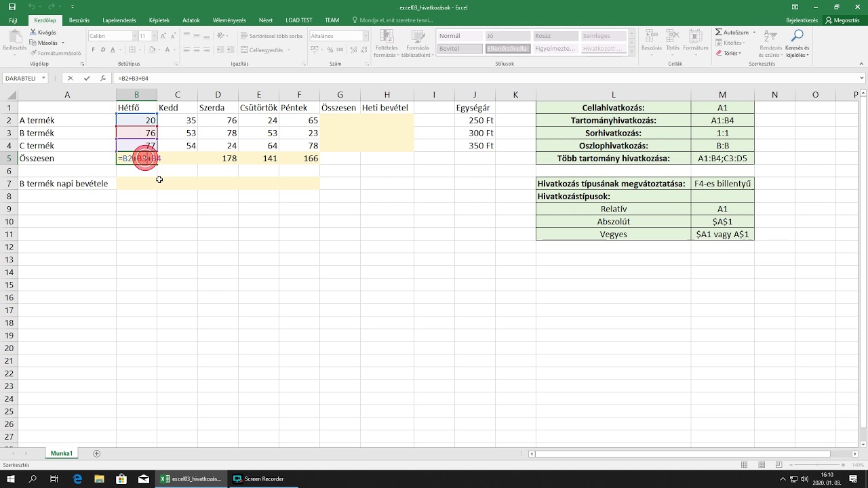The width and height of the screenshot is (868, 488).
Task: Save the workbook with the floppy disk icon
Action: 12,7
